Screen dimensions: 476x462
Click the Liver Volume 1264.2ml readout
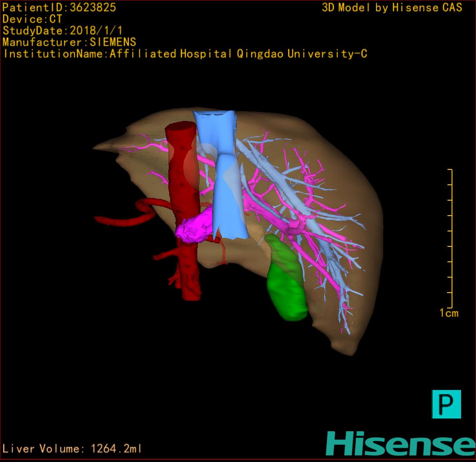(72, 449)
